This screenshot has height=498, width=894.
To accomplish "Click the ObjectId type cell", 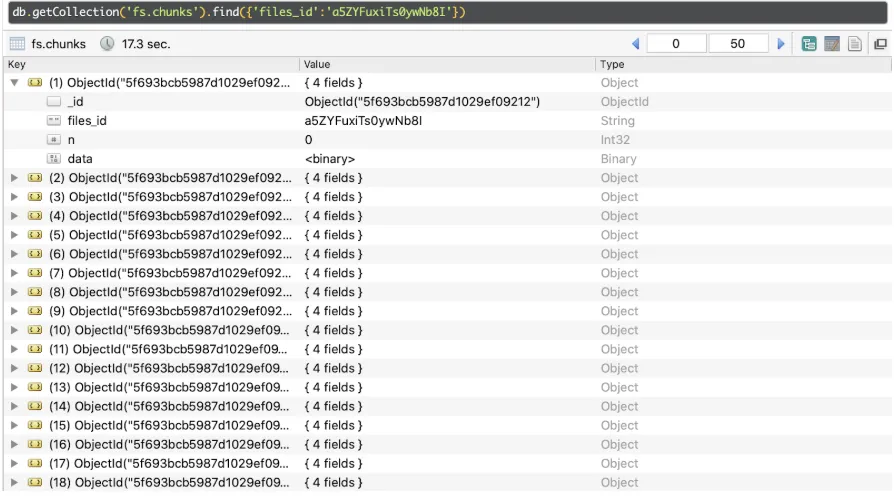I will click(624, 102).
